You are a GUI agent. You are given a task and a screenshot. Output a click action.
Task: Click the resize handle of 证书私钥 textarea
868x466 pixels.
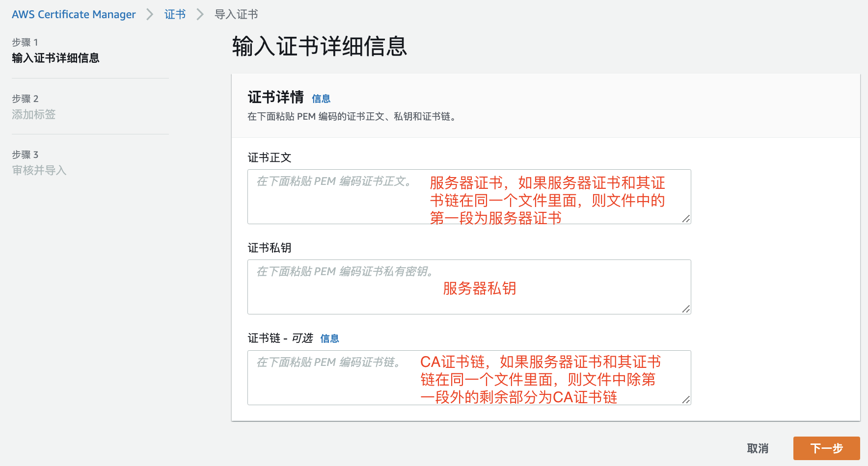(686, 309)
